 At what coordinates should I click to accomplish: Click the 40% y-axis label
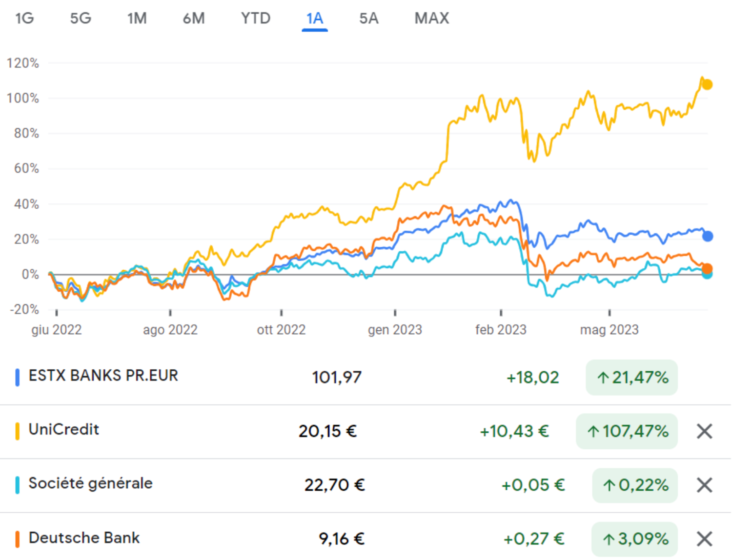click(x=26, y=204)
